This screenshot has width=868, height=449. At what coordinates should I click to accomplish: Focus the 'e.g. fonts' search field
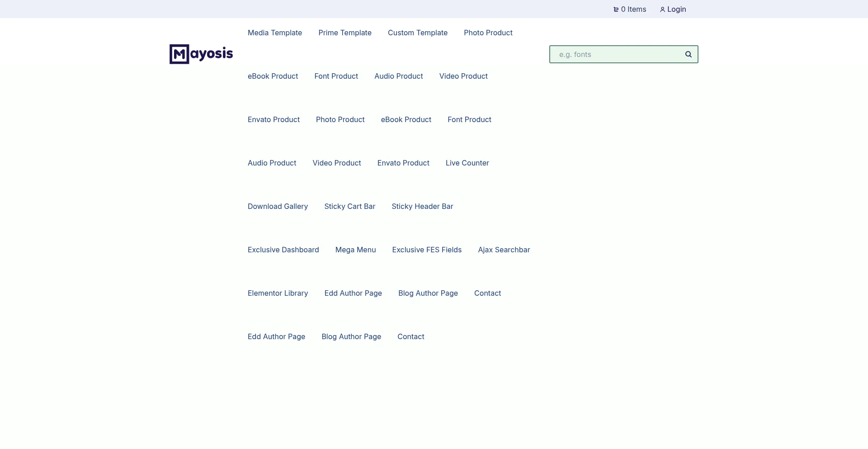(617, 54)
